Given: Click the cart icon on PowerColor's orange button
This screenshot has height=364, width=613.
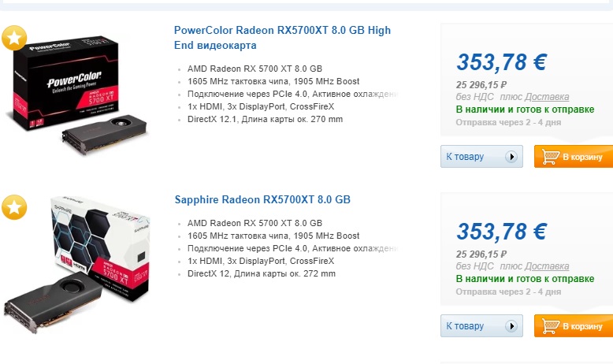Looking at the screenshot, I should [549, 157].
